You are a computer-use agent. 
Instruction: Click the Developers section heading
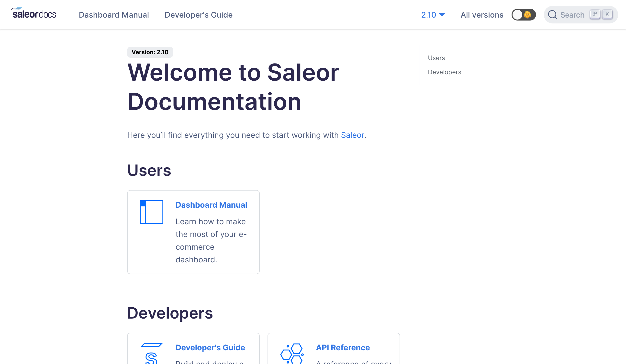[x=170, y=313]
